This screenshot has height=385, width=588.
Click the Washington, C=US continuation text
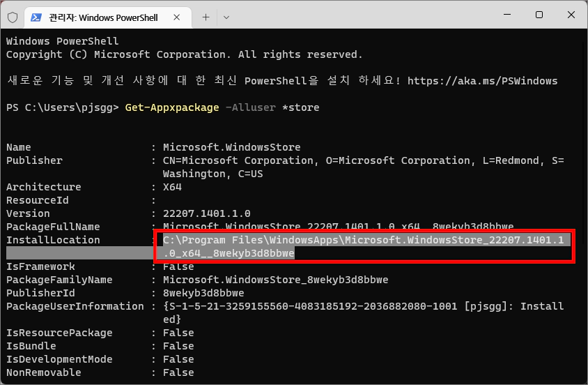click(x=212, y=174)
